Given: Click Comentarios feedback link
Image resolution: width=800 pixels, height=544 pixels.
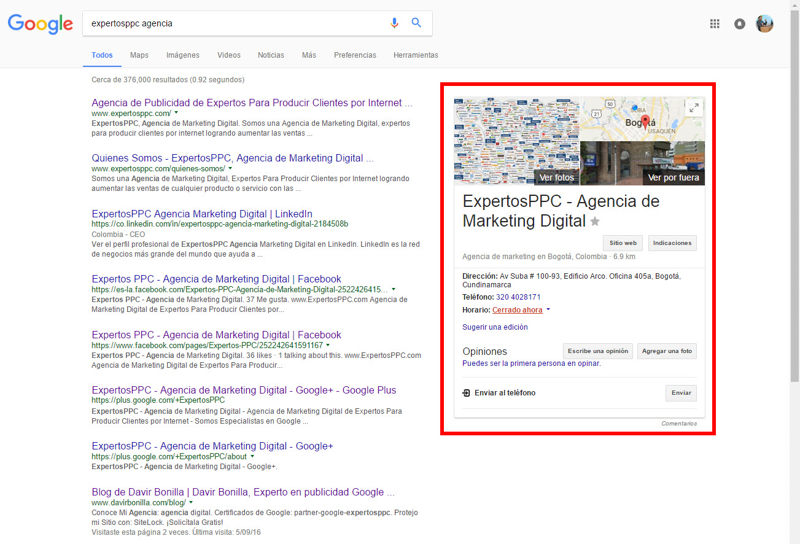Looking at the screenshot, I should [679, 424].
